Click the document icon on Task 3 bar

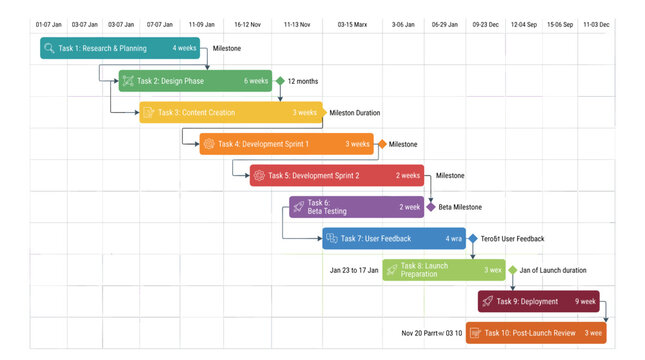coord(148,112)
